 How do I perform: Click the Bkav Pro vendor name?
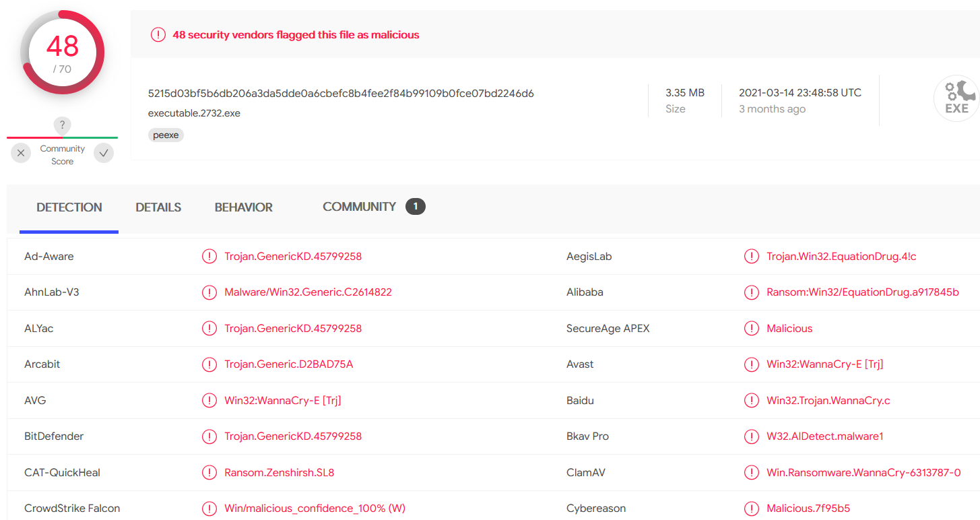[588, 436]
